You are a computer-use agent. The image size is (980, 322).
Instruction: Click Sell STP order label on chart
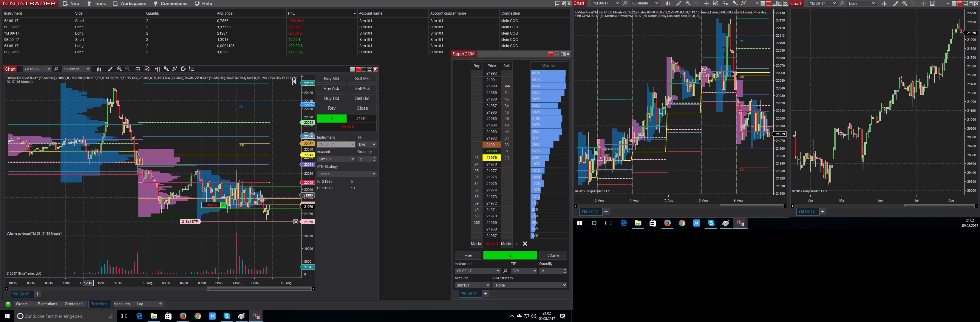click(190, 222)
